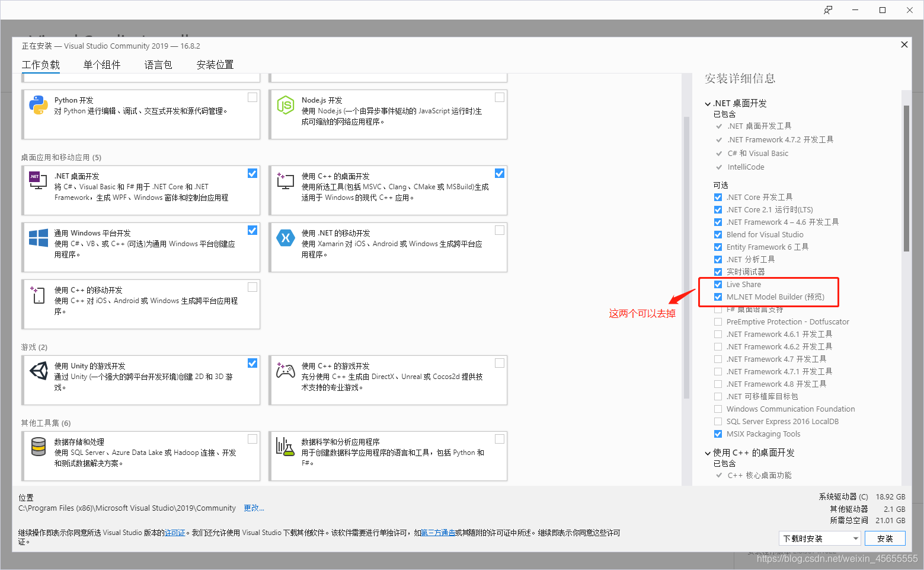Click the desktop development with C++ icon
924x570 pixels.
[286, 180]
